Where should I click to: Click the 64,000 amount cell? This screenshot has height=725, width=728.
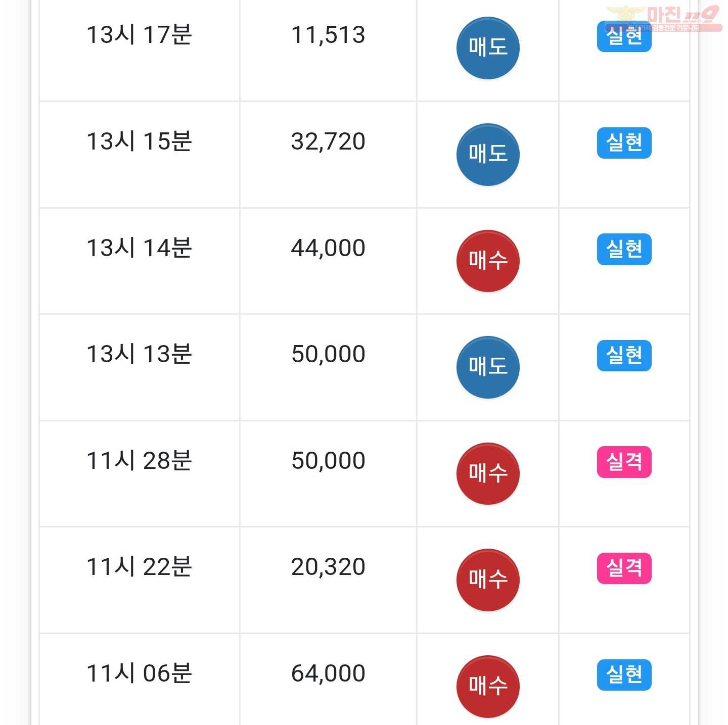pos(328,680)
